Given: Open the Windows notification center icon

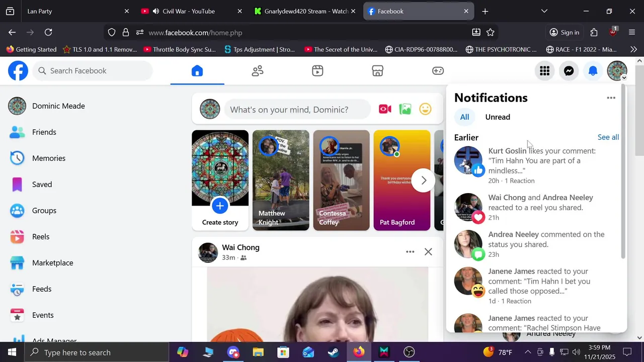Looking at the screenshot, I should pyautogui.click(x=627, y=352).
